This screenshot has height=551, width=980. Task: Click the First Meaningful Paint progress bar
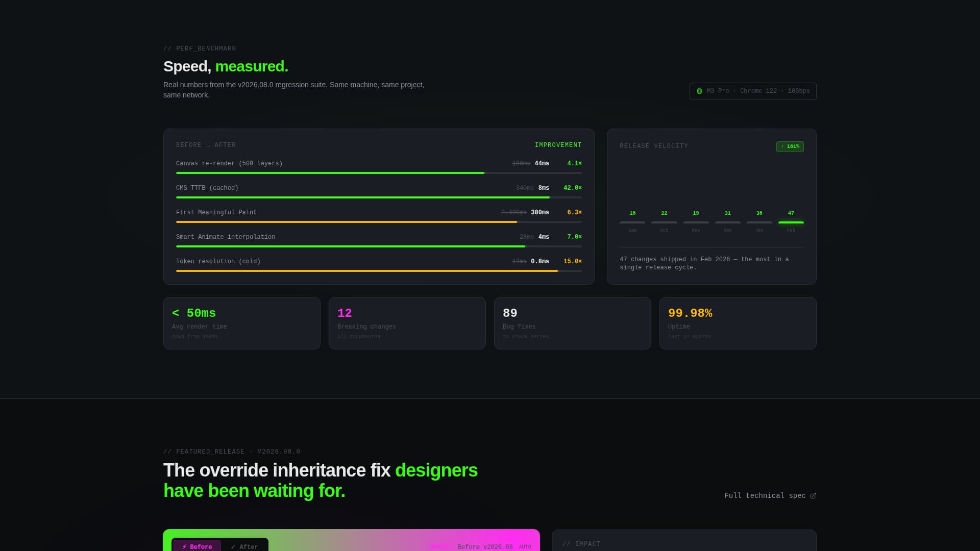click(x=379, y=222)
